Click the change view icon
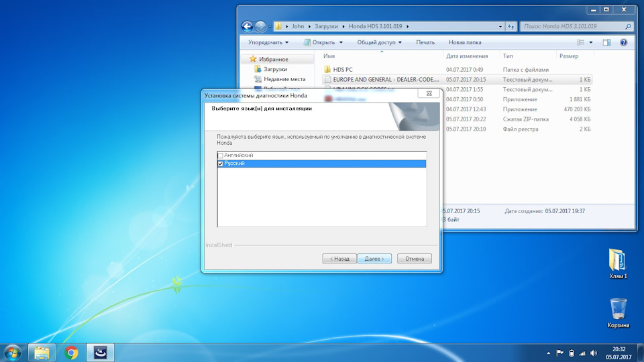Viewport: 644px width, 362px height. (x=580, y=42)
